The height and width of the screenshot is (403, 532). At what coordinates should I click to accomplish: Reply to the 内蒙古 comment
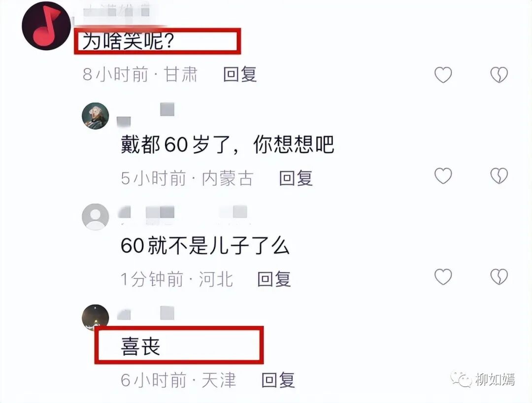pyautogui.click(x=296, y=178)
